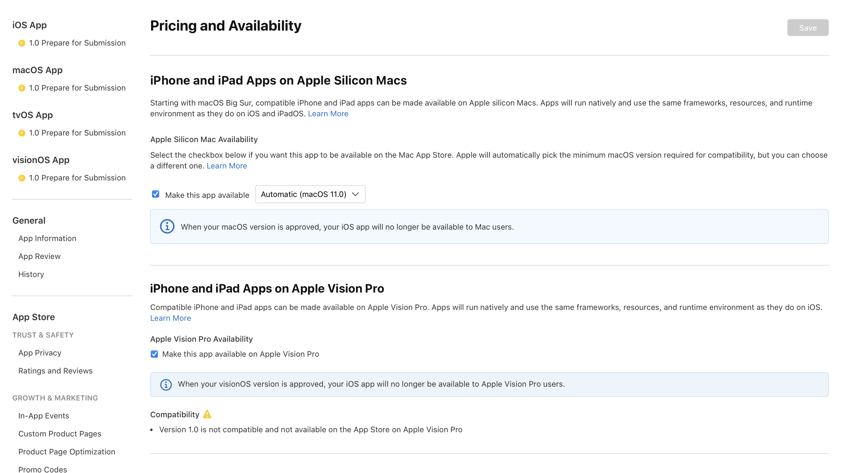The image size is (868, 473).
Task: Disable availability on Apple Vision Pro
Action: point(154,354)
